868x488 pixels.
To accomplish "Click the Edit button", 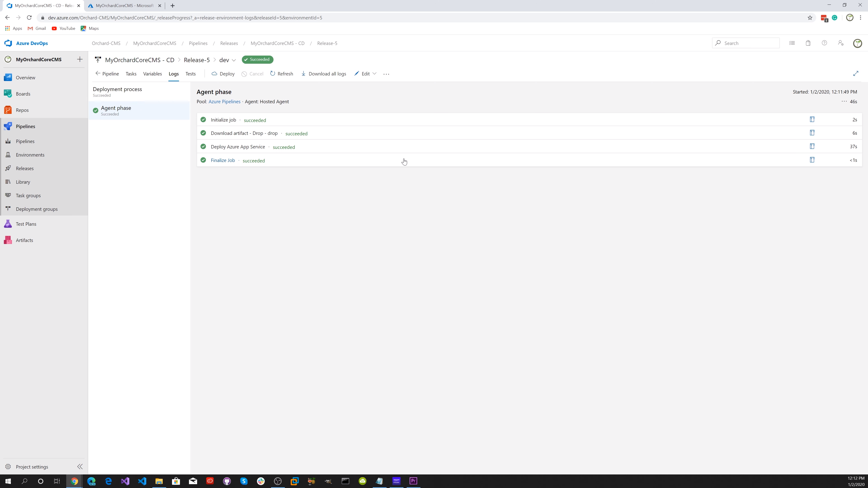I will (x=362, y=74).
